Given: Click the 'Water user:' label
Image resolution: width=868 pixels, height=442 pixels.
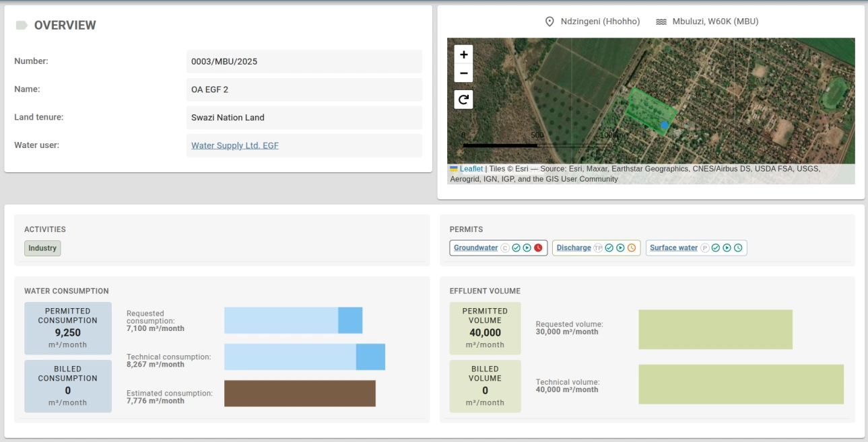Looking at the screenshot, I should pyautogui.click(x=36, y=145).
